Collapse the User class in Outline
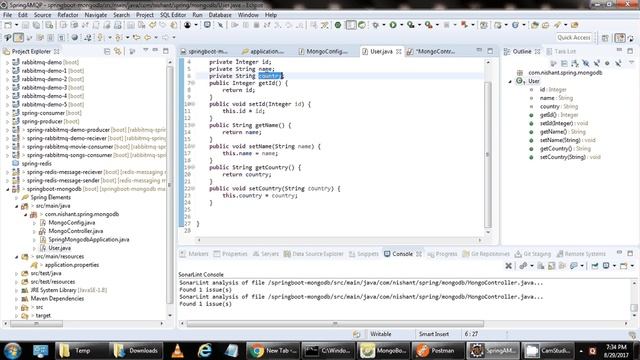Screen dimensions: 640x360 click(x=510, y=81)
